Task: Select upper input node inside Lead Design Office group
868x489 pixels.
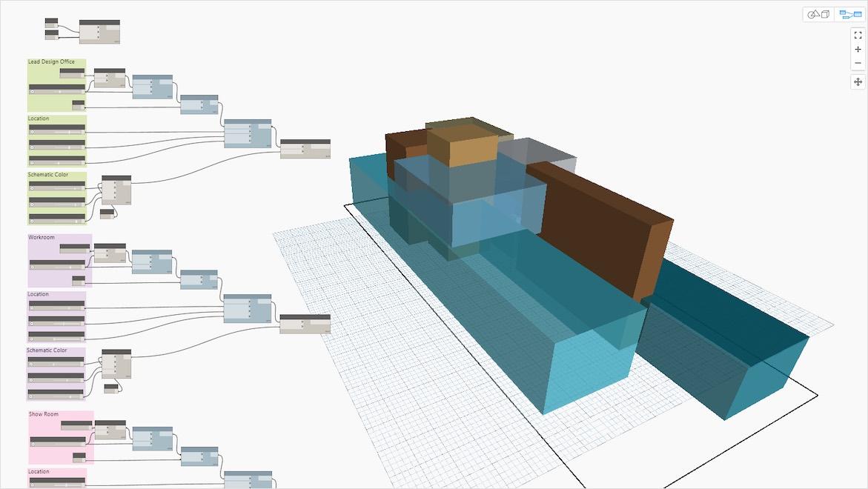Action: [x=72, y=73]
